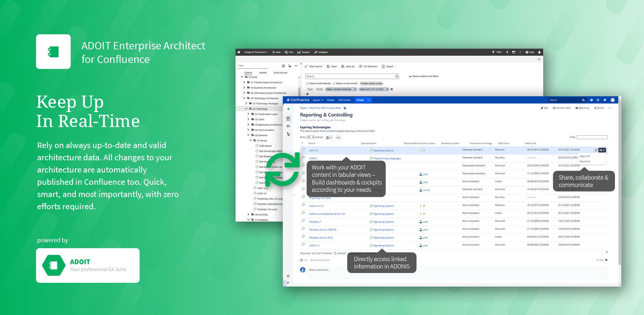Toggle Watching on the page

(x=582, y=108)
